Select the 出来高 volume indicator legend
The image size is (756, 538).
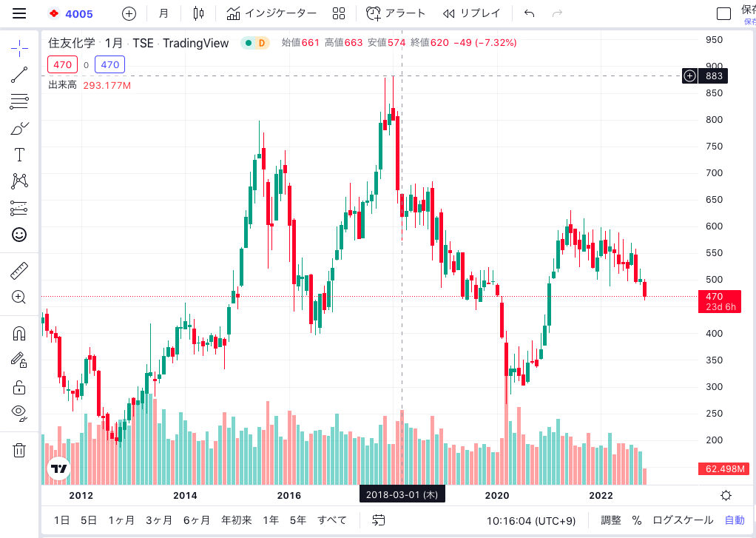tap(62, 85)
